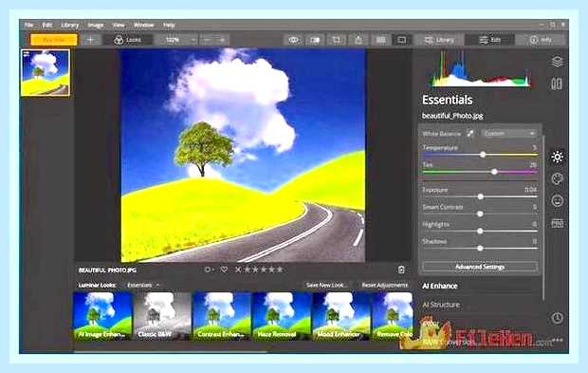This screenshot has height=373, width=588.
Task: Click the zoom out minus button
Action: 207,40
